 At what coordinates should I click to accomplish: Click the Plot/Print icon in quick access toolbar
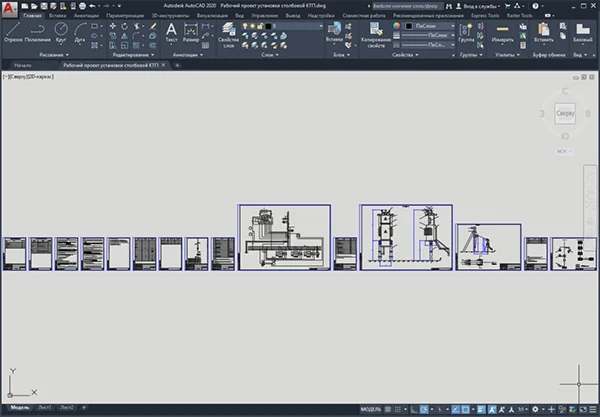82,6
